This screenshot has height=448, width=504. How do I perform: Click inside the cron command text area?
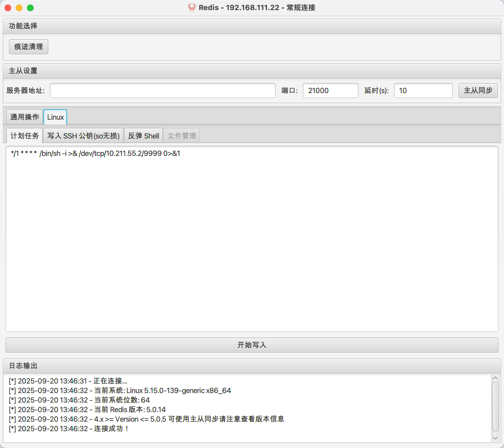click(252, 239)
